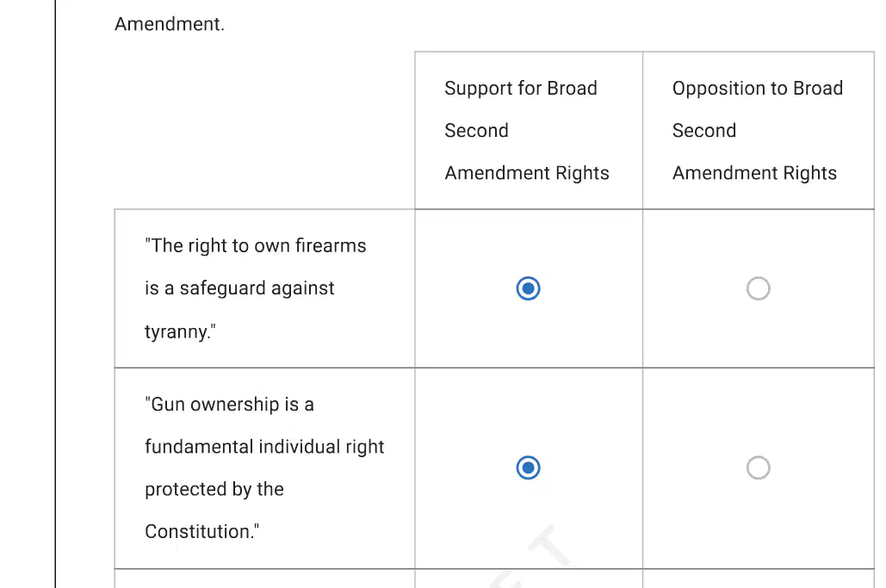Select Opposition radio for firearms tyranny statement

[x=759, y=288]
